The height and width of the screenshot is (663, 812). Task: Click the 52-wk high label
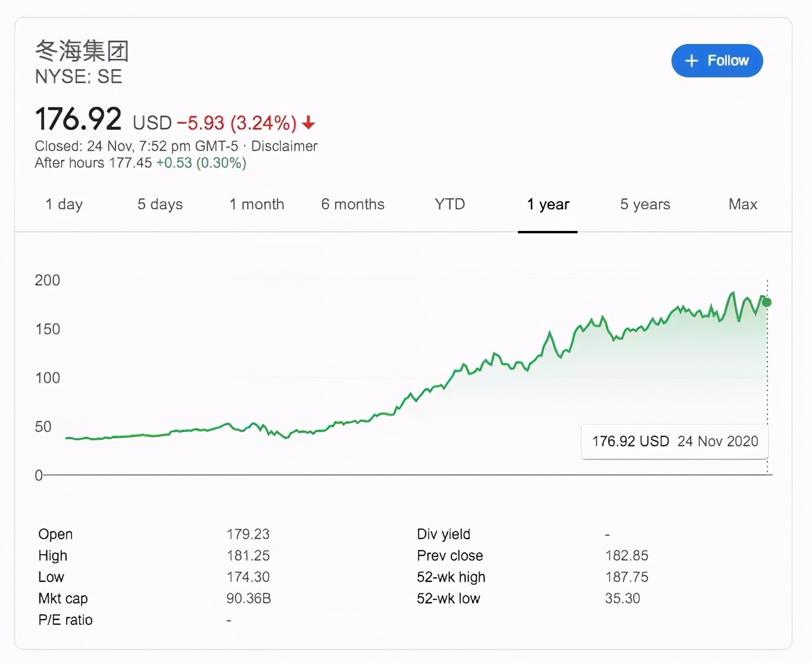pyautogui.click(x=451, y=577)
